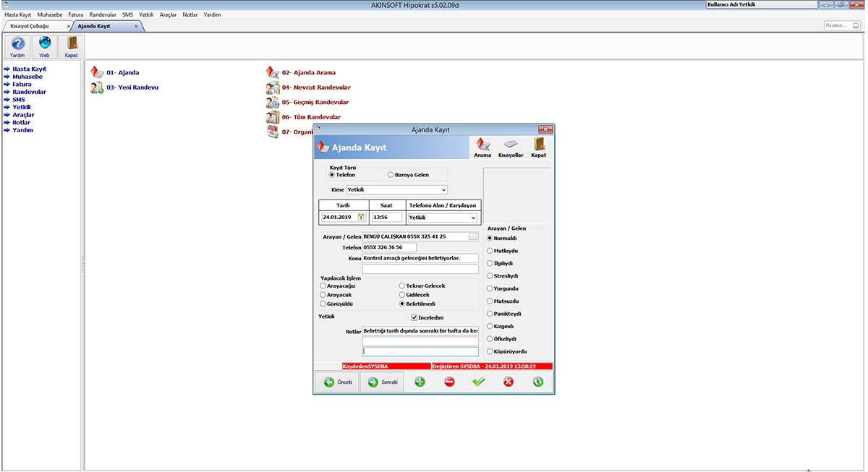Click the Sonraki button
The image size is (868, 472).
click(x=382, y=381)
